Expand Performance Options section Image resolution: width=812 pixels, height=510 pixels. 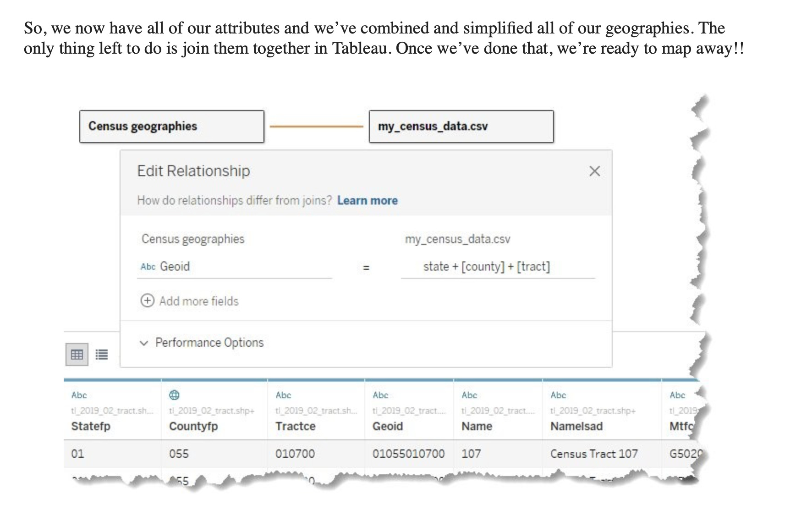pyautogui.click(x=202, y=343)
